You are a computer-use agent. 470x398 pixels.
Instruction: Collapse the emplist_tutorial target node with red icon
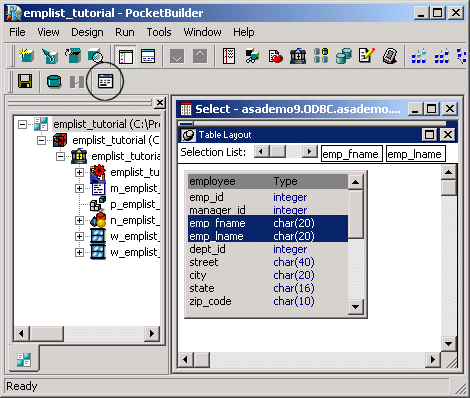[x=41, y=140]
